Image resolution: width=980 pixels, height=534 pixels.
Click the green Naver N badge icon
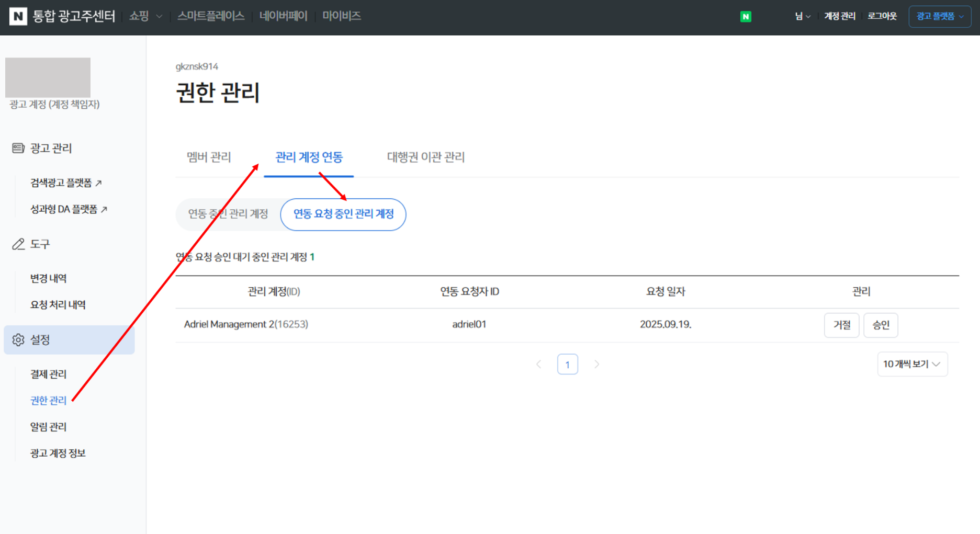coord(746,17)
